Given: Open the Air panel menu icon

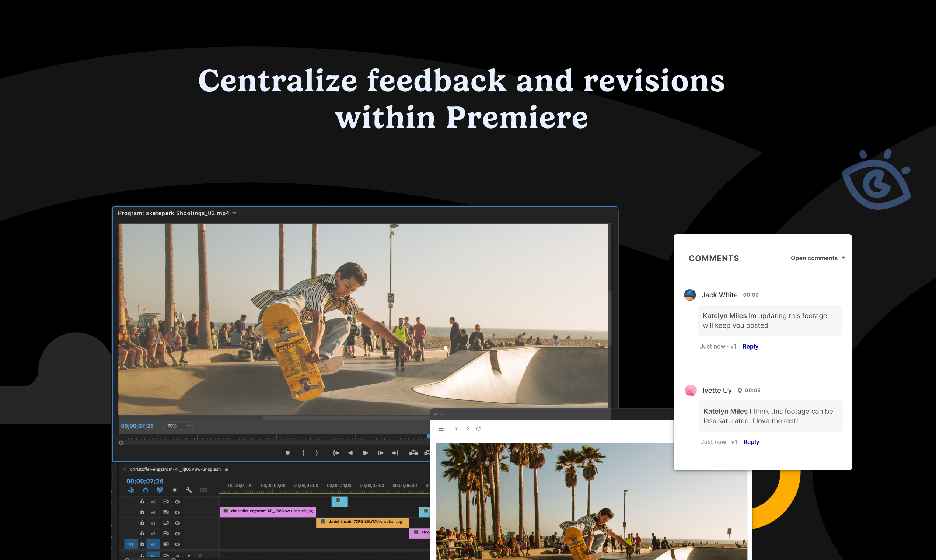Looking at the screenshot, I should (x=441, y=414).
